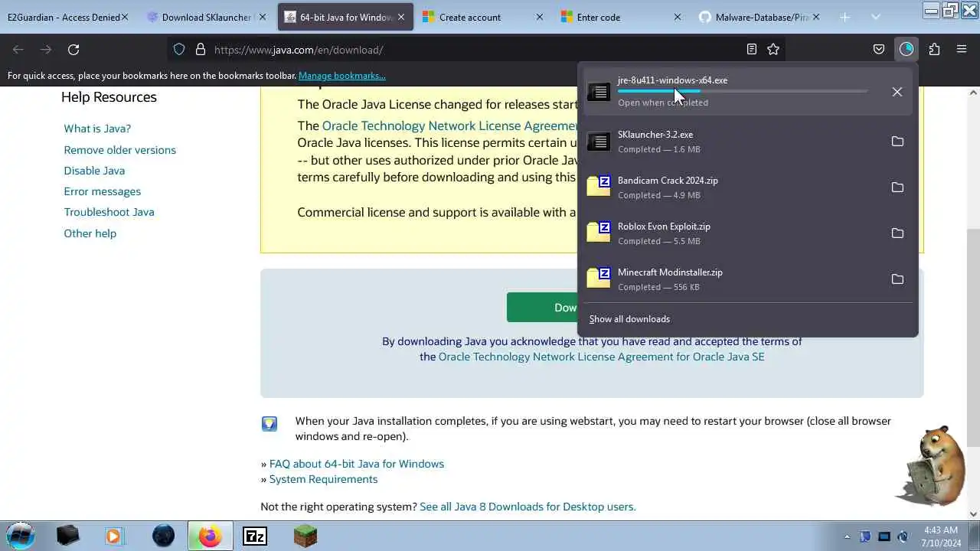This screenshot has width=980, height=551.
Task: Open the media player taskbar icon
Action: 113,536
